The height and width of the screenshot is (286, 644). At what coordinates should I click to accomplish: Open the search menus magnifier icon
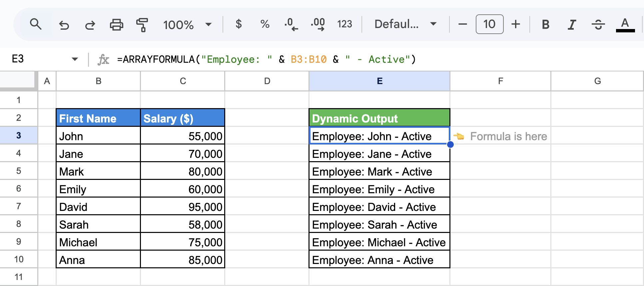tap(36, 24)
